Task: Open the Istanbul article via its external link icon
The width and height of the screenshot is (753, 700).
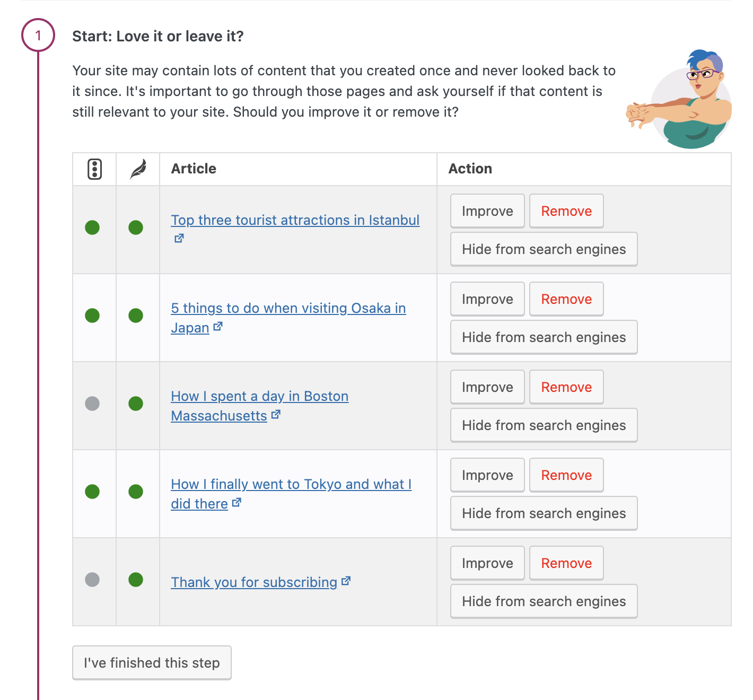Action: pyautogui.click(x=179, y=238)
